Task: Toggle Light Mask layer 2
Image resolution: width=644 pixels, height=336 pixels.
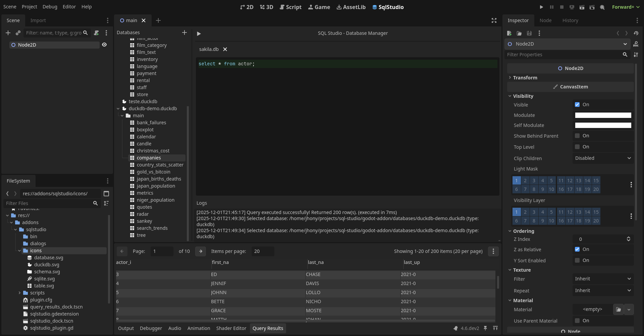Action: pos(525,181)
